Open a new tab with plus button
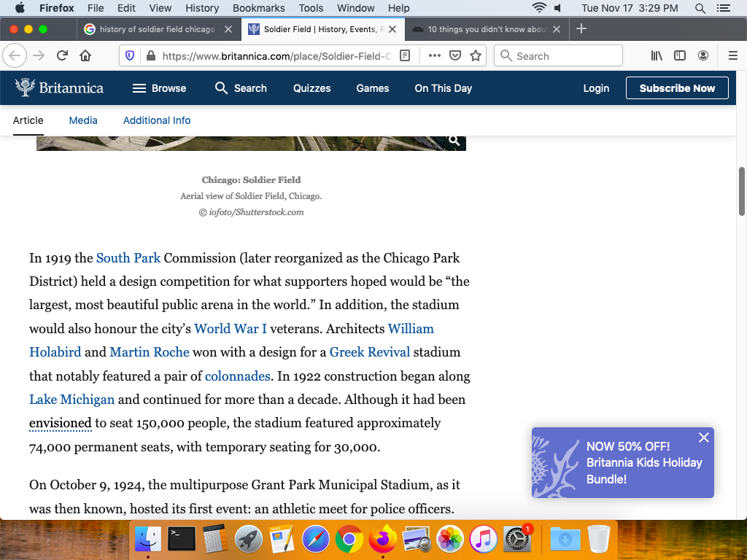Image resolution: width=747 pixels, height=560 pixels. 581,29
